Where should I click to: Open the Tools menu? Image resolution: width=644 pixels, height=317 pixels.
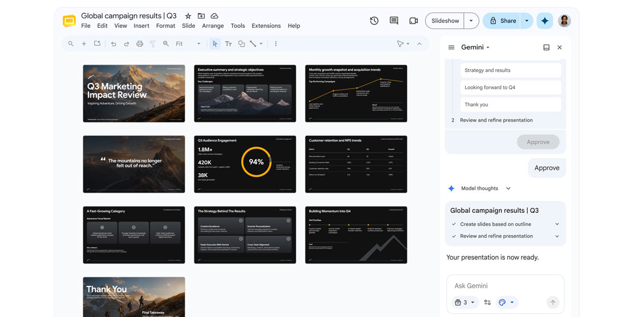pyautogui.click(x=238, y=25)
